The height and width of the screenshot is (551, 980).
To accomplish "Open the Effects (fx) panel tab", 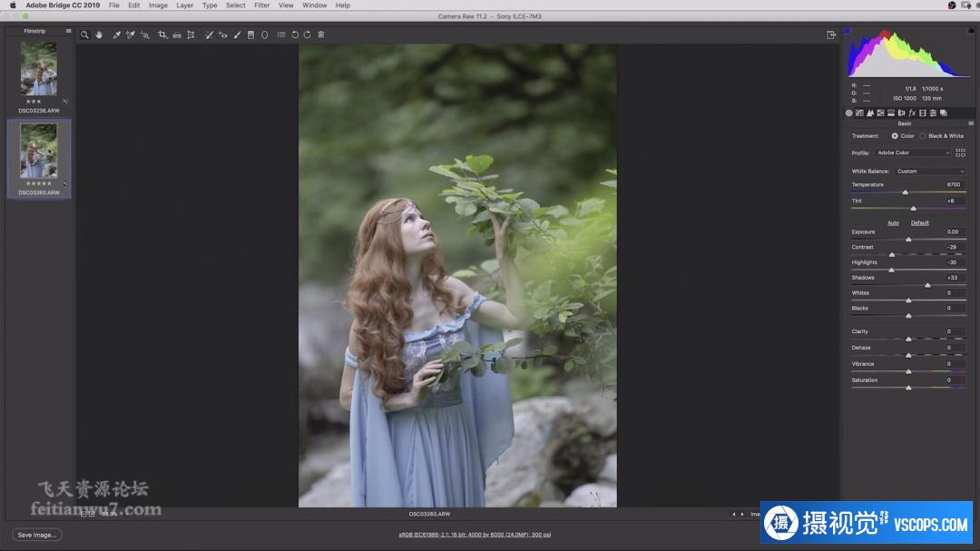I will pos(912,113).
